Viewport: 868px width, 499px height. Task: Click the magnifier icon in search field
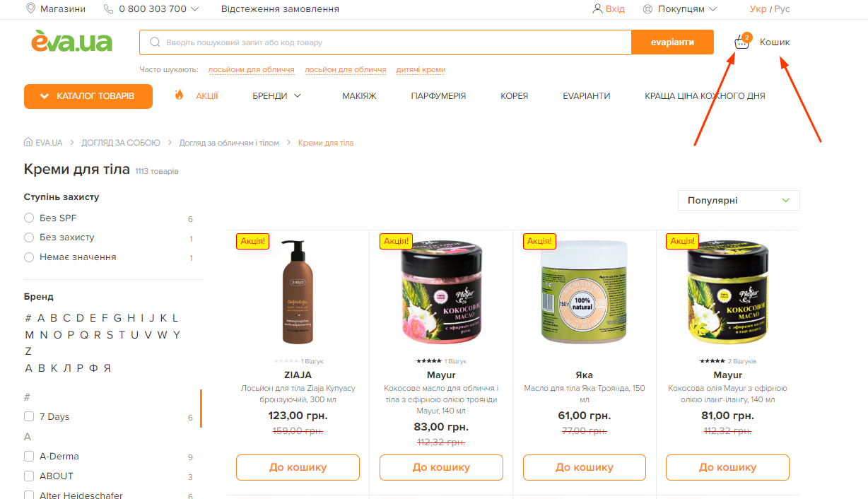155,42
